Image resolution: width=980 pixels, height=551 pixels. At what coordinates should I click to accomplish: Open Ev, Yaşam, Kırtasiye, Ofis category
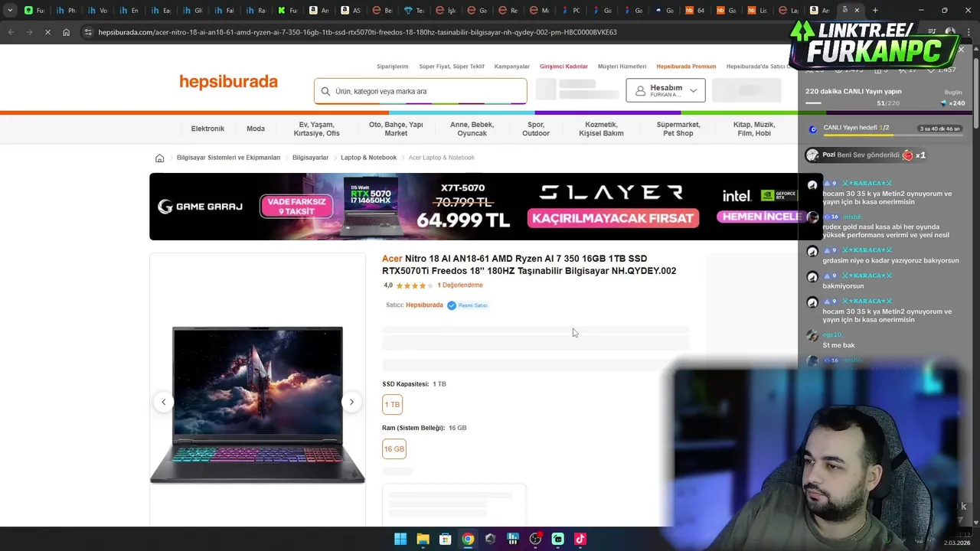(316, 129)
